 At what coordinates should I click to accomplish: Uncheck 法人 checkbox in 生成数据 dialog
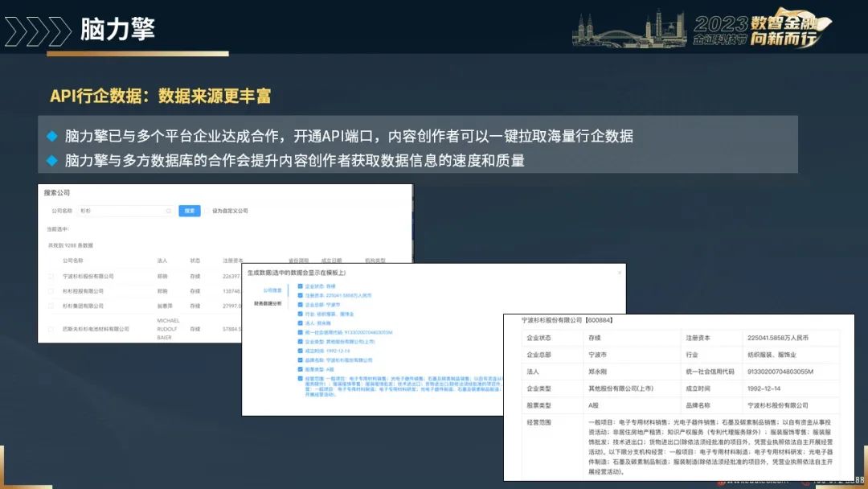click(300, 323)
